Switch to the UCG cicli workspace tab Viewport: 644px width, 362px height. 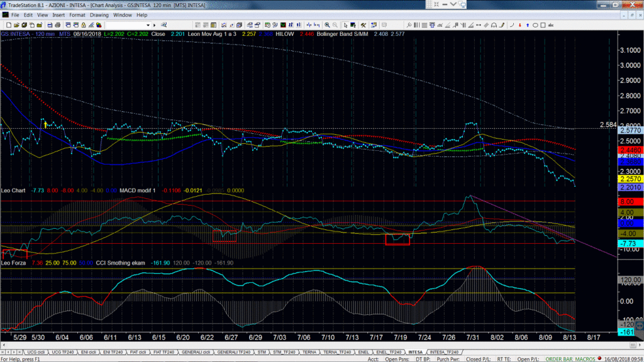tap(36, 352)
